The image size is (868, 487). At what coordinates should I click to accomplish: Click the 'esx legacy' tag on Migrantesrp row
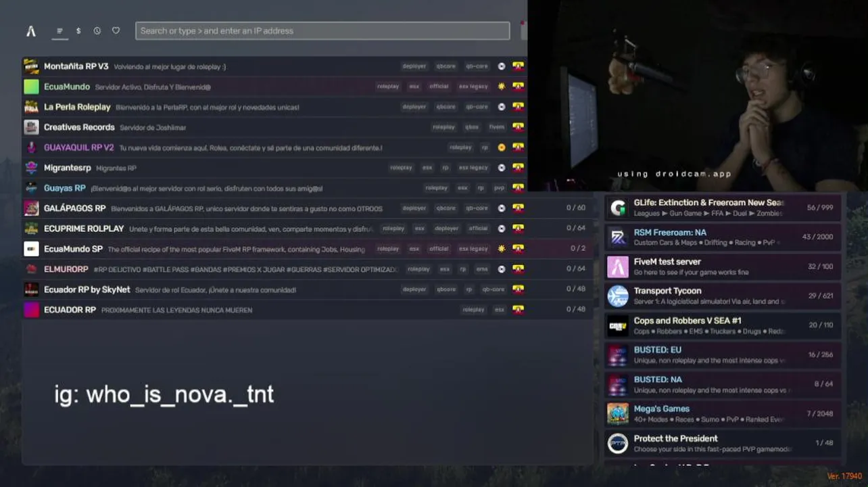(x=473, y=168)
